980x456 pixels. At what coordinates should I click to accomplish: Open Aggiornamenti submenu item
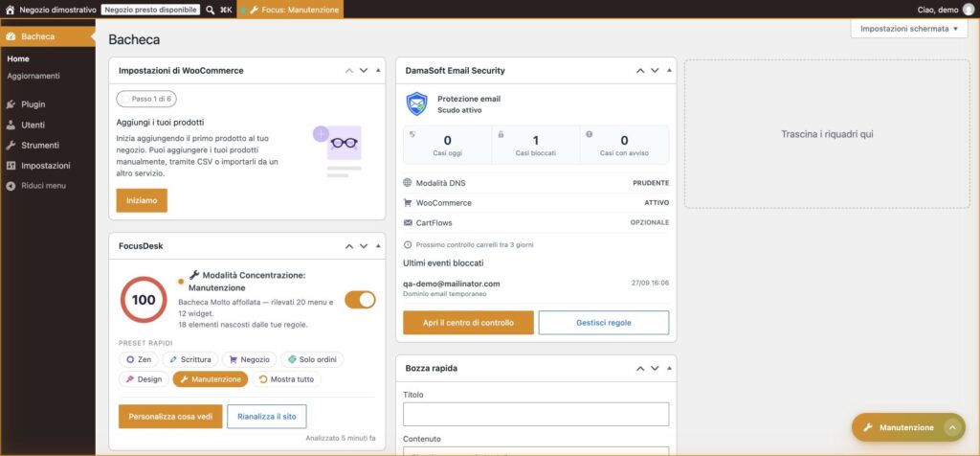click(33, 76)
